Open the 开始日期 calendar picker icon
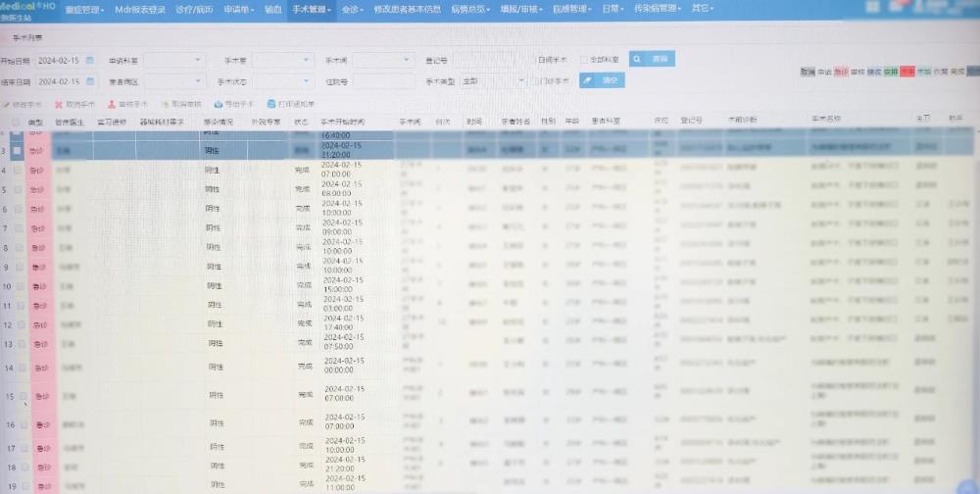Image resolution: width=980 pixels, height=494 pixels. pos(89,60)
